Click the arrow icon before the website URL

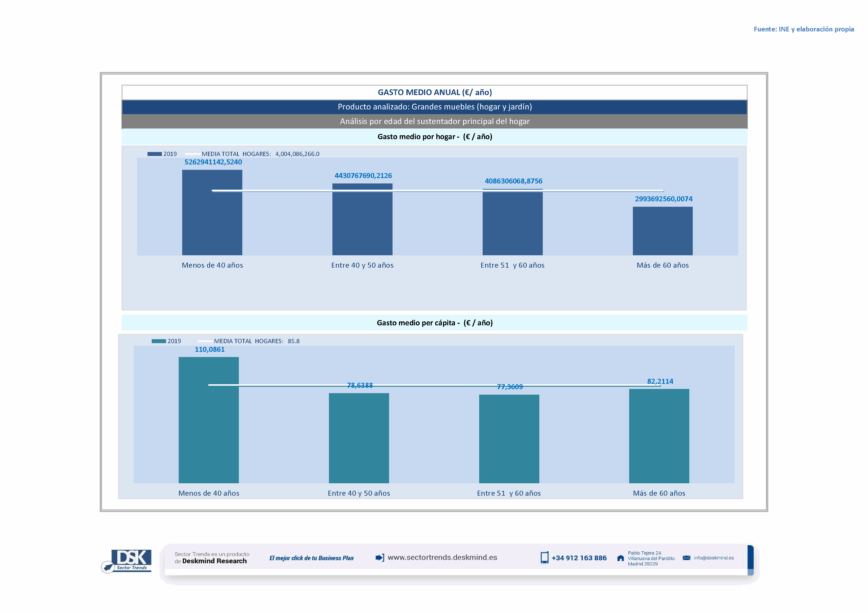click(380, 558)
